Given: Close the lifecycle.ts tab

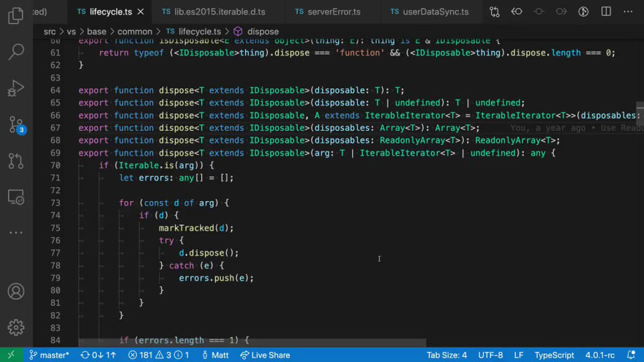Looking at the screenshot, I should 141,12.
